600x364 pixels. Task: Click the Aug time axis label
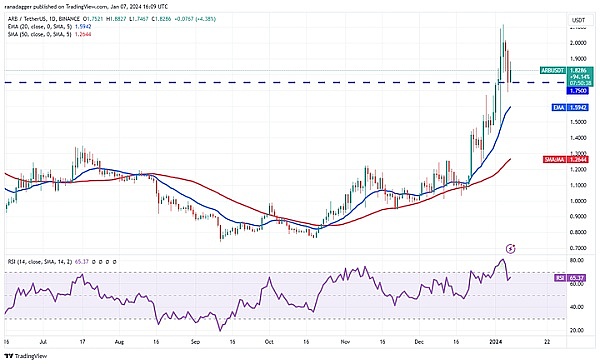point(119,342)
